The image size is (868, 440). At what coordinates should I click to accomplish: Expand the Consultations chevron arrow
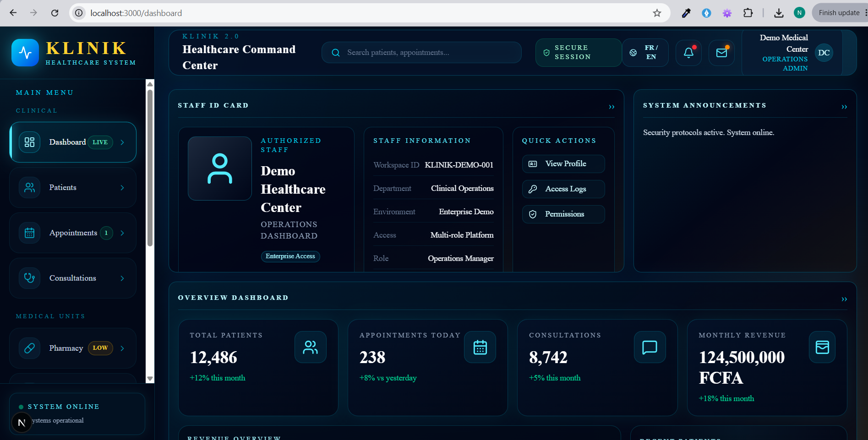122,278
